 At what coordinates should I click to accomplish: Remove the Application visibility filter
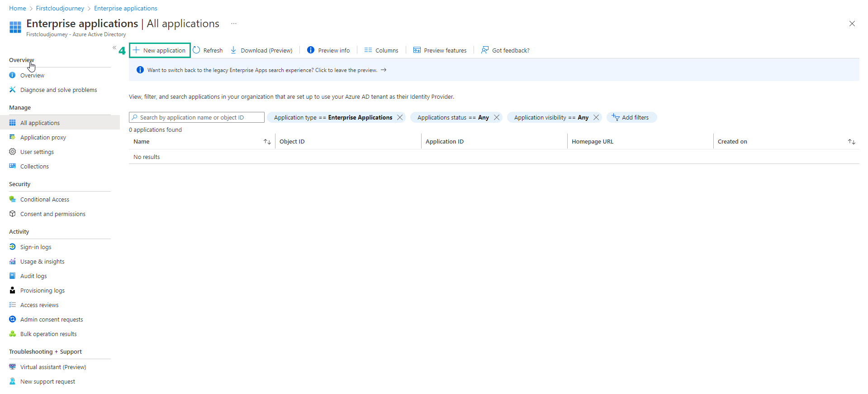coord(596,117)
